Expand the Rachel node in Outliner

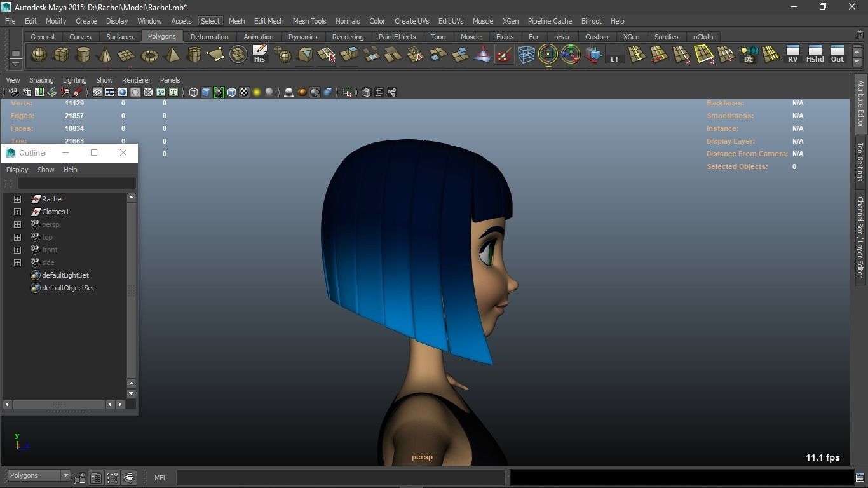[x=18, y=199]
